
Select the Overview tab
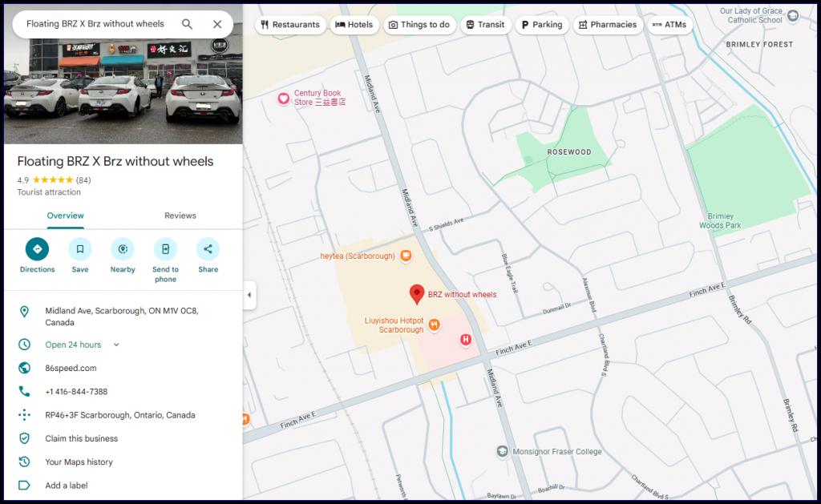pos(65,216)
